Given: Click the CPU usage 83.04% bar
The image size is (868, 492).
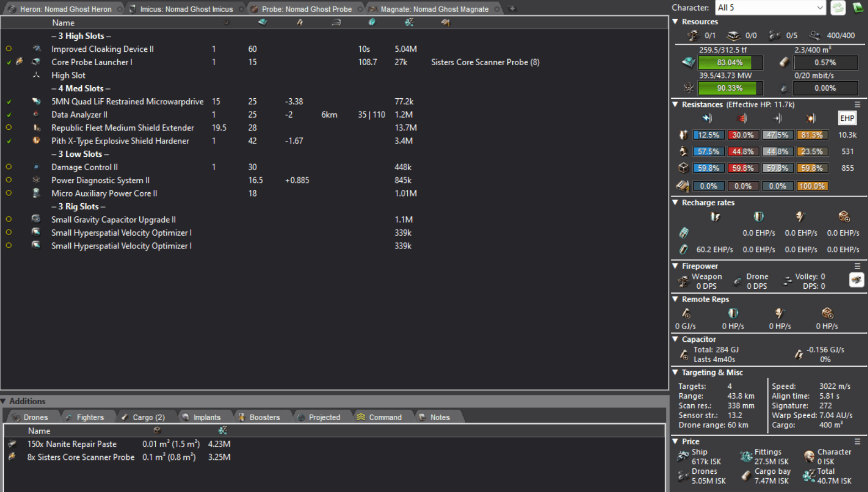Looking at the screenshot, I should click(x=730, y=62).
